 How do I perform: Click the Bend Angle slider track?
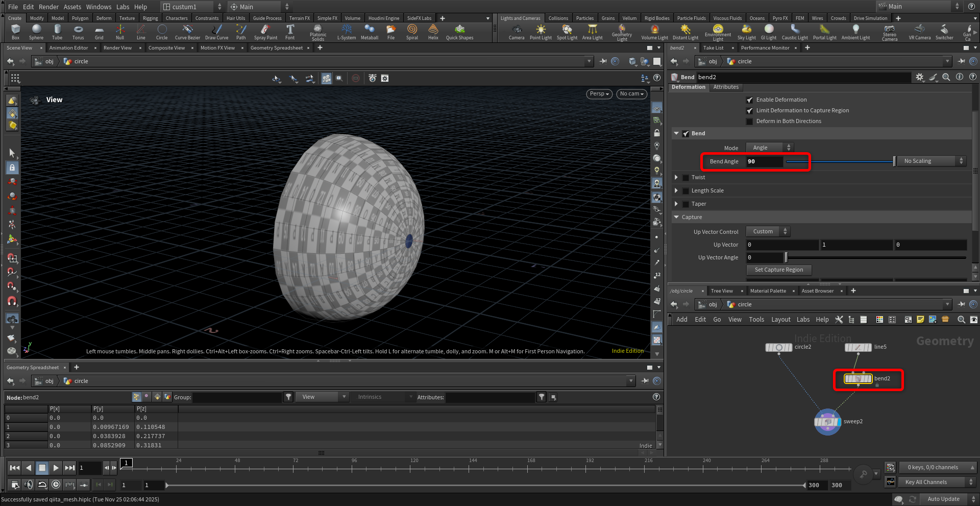coord(840,161)
